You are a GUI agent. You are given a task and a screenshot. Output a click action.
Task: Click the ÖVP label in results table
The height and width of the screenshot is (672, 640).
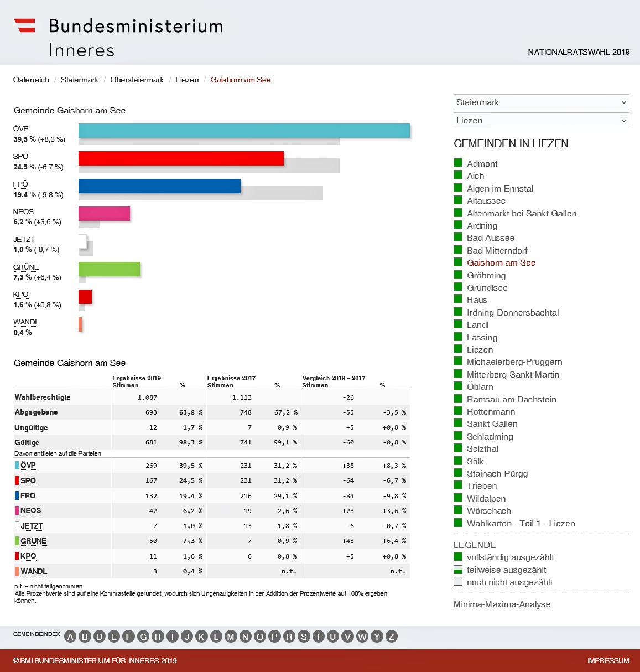tap(28, 466)
